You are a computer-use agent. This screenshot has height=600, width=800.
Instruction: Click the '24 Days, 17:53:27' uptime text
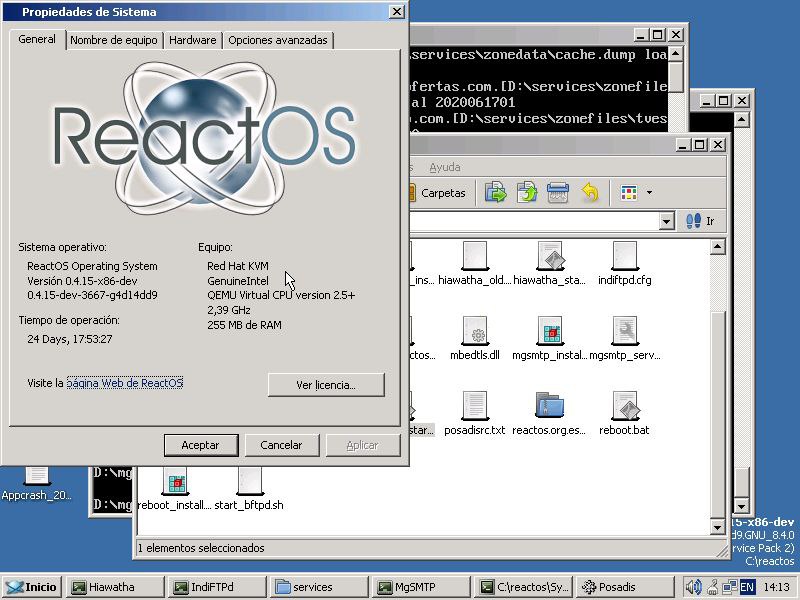pos(70,339)
